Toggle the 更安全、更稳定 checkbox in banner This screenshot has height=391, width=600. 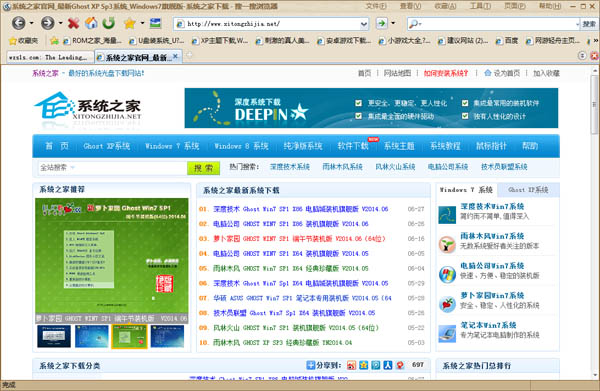pyautogui.click(x=359, y=103)
